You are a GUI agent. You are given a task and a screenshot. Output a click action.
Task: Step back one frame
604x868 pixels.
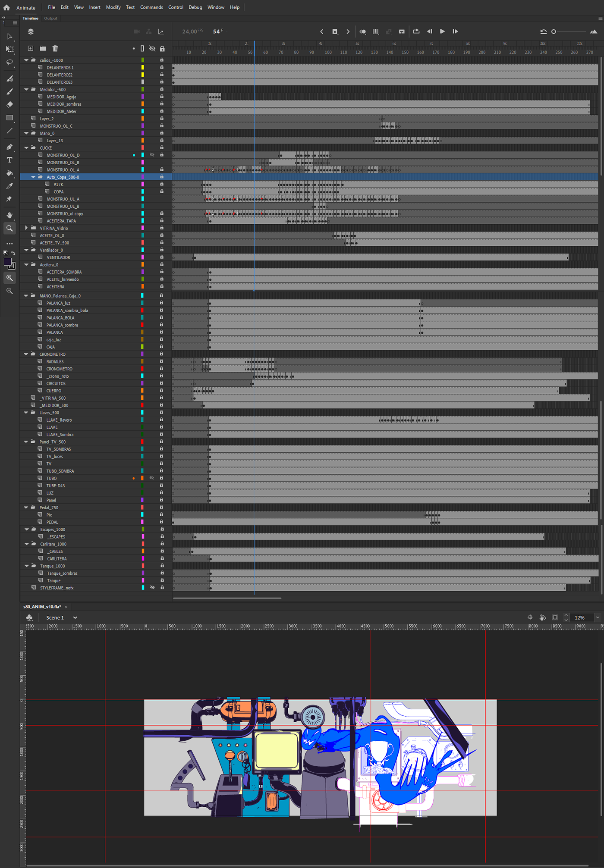pyautogui.click(x=430, y=31)
